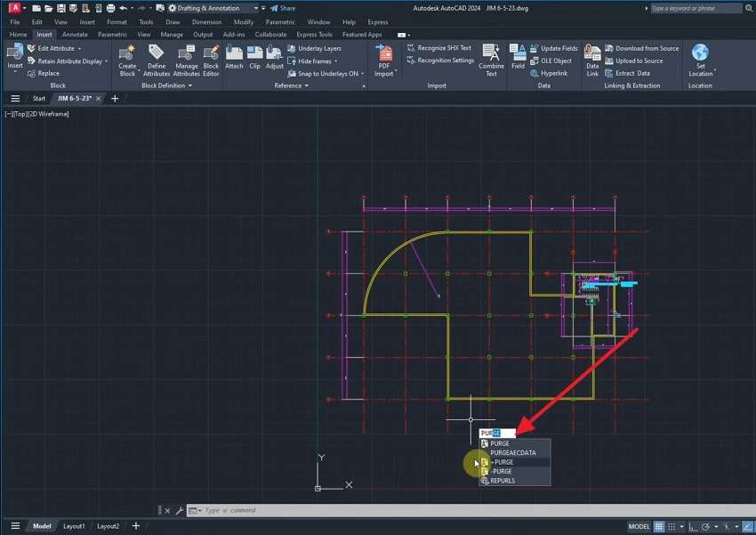The image size is (756, 535).
Task: Click Download from Source
Action: coord(642,48)
